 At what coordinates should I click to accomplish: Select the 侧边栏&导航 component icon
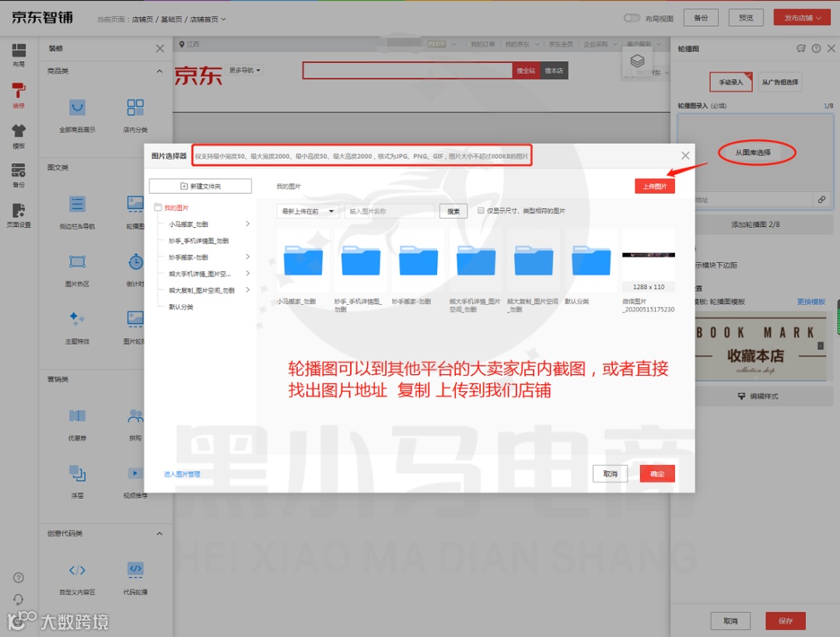[77, 204]
